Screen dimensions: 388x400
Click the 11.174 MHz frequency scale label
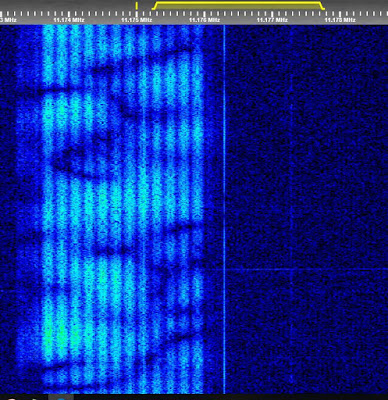click(69, 20)
